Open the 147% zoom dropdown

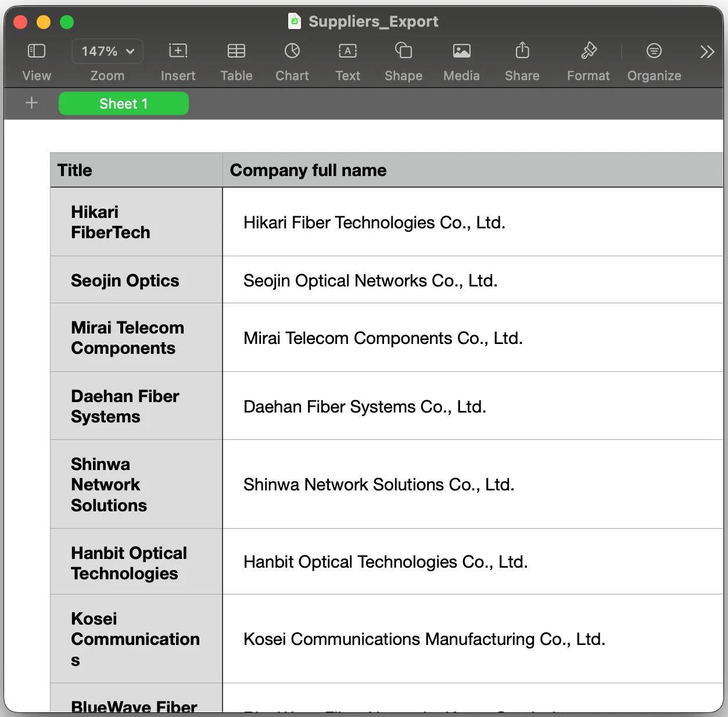(x=107, y=51)
